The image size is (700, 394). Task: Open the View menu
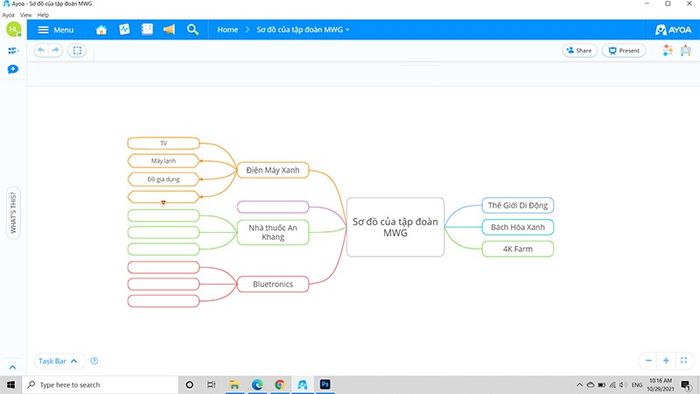click(x=26, y=15)
